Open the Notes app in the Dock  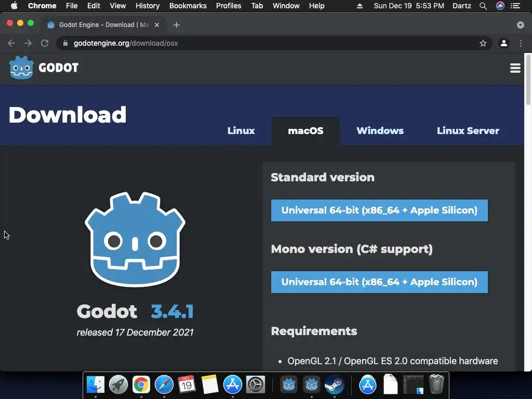tap(210, 384)
